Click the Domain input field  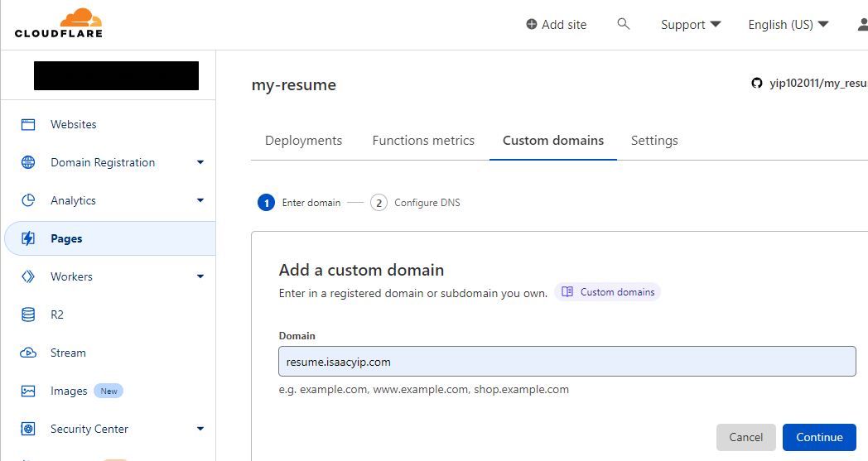tap(567, 362)
